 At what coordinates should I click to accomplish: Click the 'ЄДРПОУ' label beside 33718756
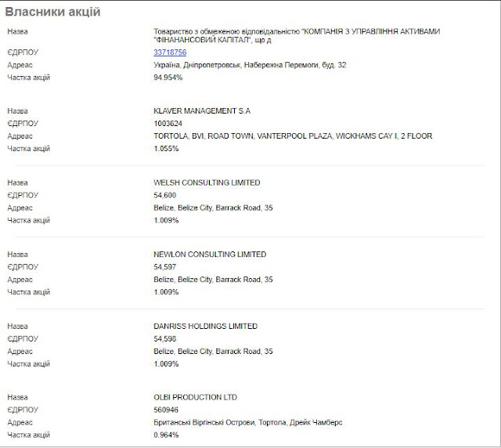coord(23,52)
